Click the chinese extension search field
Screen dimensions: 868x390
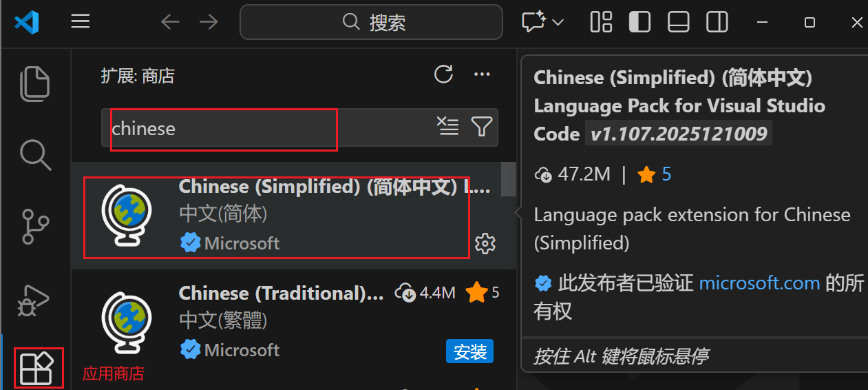[x=268, y=128]
